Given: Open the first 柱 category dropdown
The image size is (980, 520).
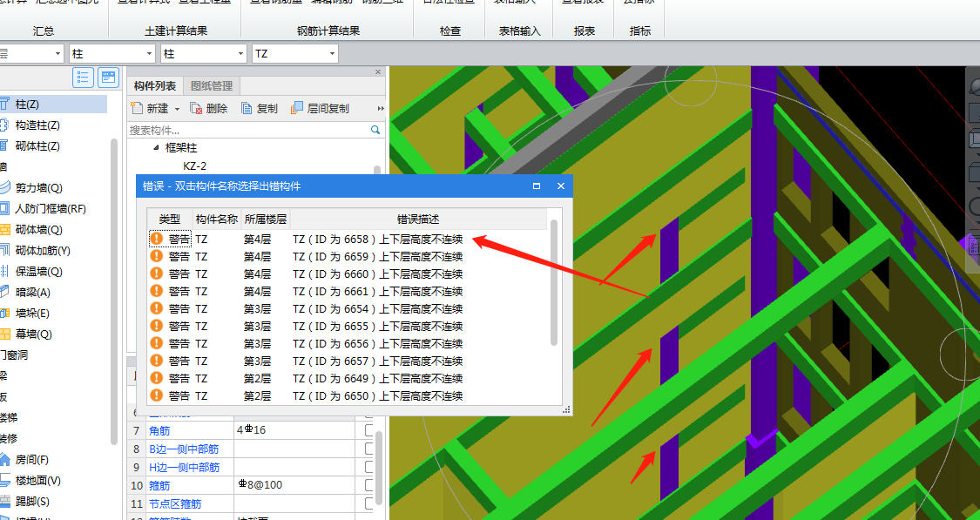Looking at the screenshot, I should [149, 54].
